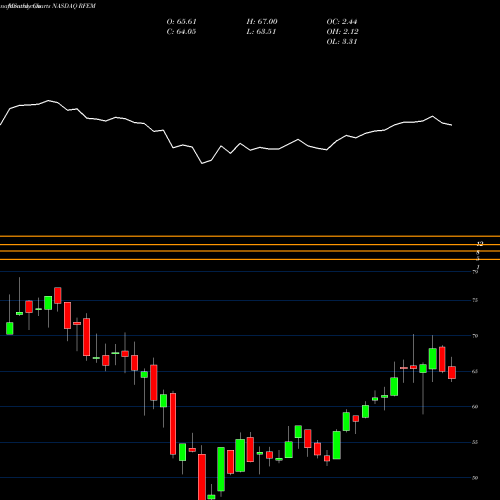This screenshot has width=500, height=500.
Task: Select the OL: 3.31 reading
Action: [342, 42]
